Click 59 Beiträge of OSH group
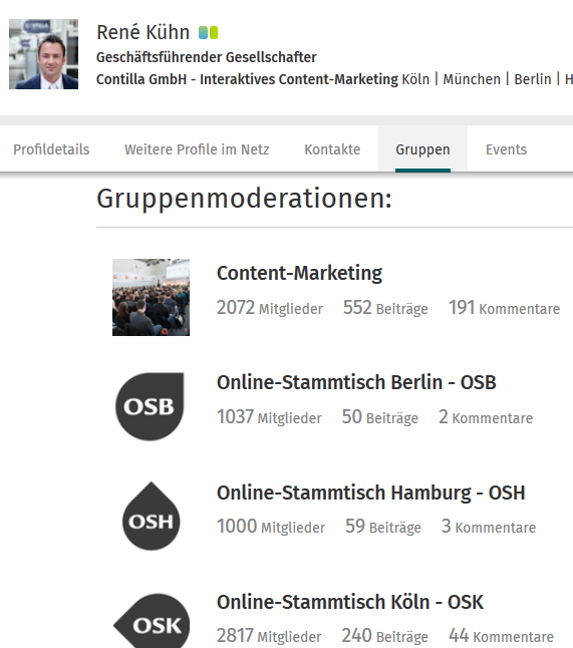The image size is (573, 648). (383, 526)
